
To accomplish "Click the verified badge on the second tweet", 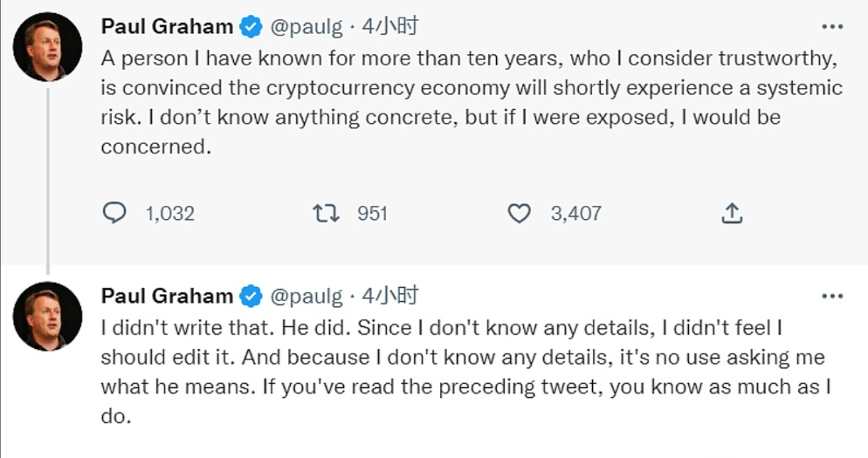I will [x=251, y=297].
